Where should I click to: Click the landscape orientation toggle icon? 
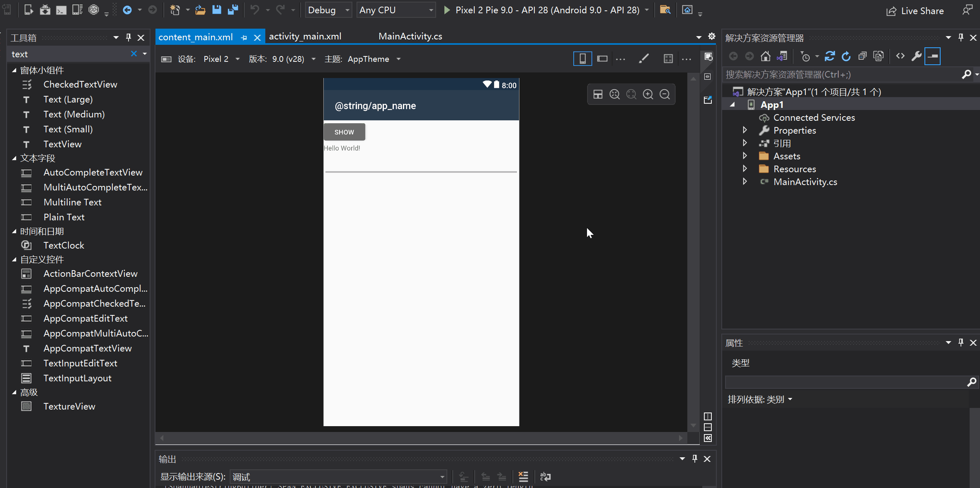(x=602, y=59)
